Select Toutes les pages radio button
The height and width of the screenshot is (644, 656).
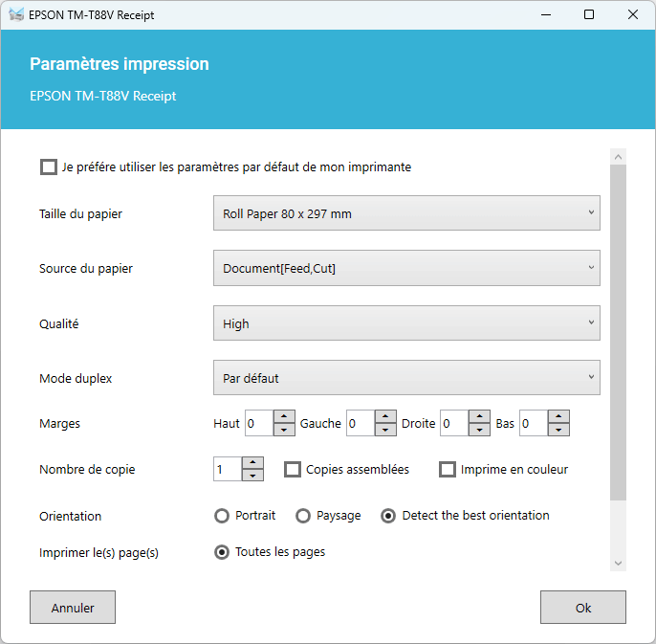pos(222,552)
